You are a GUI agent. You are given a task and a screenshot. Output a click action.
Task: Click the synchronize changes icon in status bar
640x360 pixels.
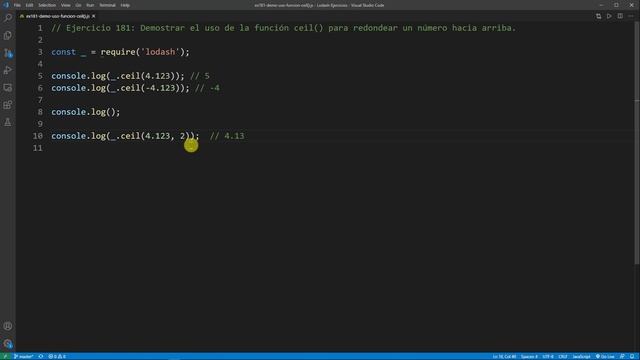41,356
